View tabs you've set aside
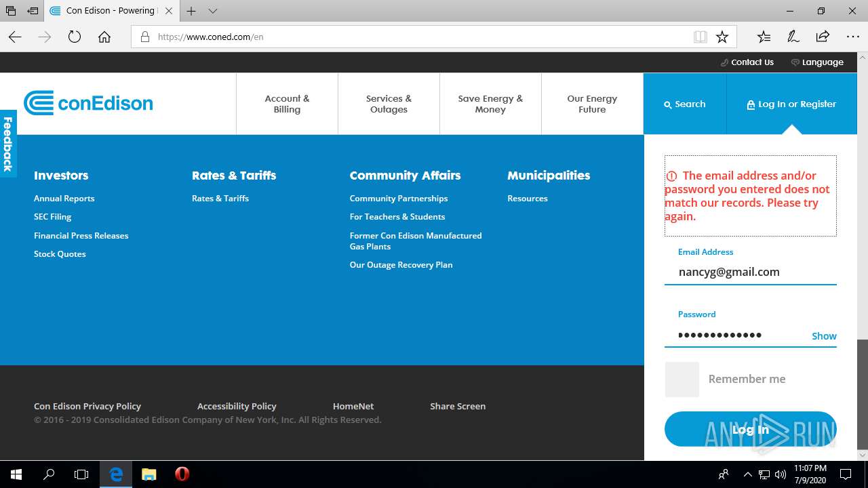 click(11, 11)
